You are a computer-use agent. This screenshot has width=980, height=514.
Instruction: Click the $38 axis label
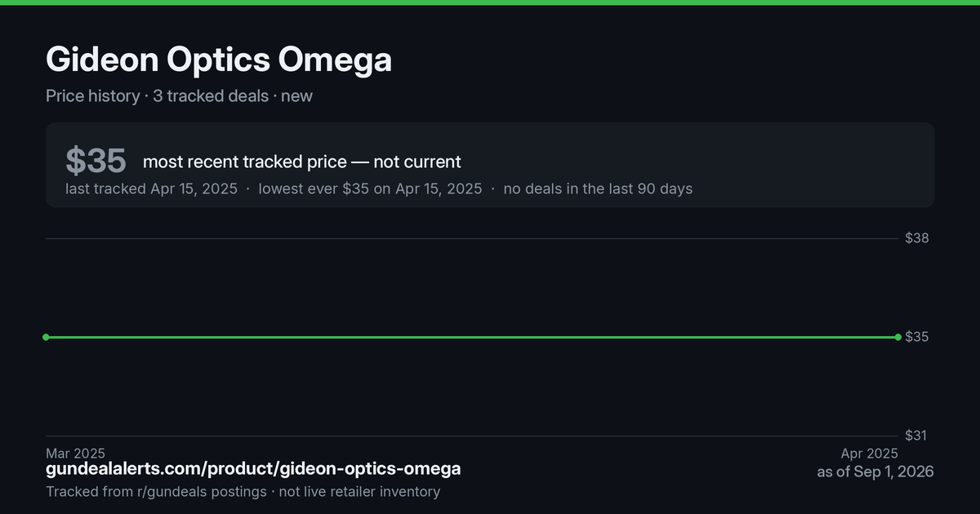tap(917, 238)
